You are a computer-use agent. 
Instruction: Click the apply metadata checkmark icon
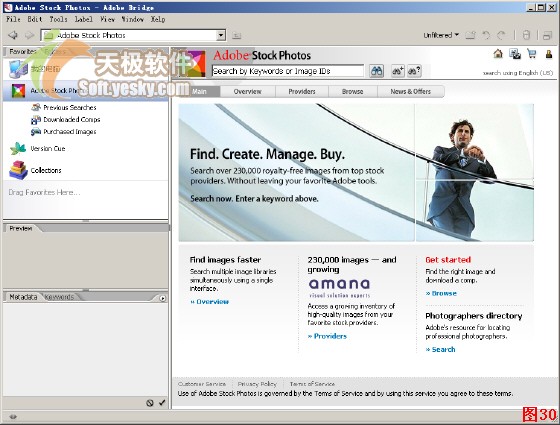(x=162, y=402)
